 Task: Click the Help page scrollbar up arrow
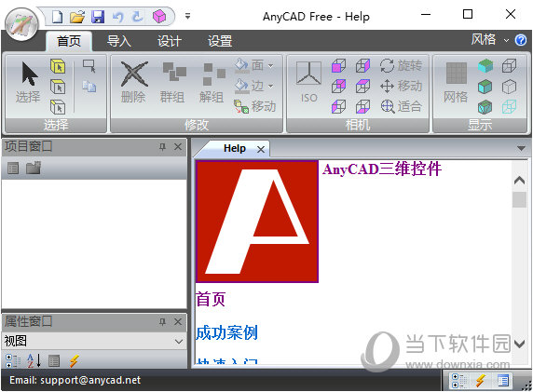tap(519, 181)
